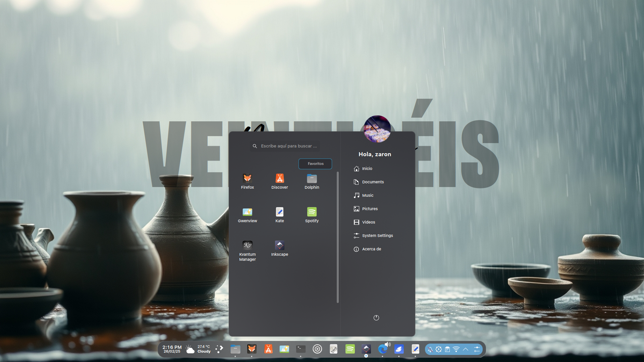The height and width of the screenshot is (362, 644).
Task: Open the updates tray icon
Action: point(439,349)
